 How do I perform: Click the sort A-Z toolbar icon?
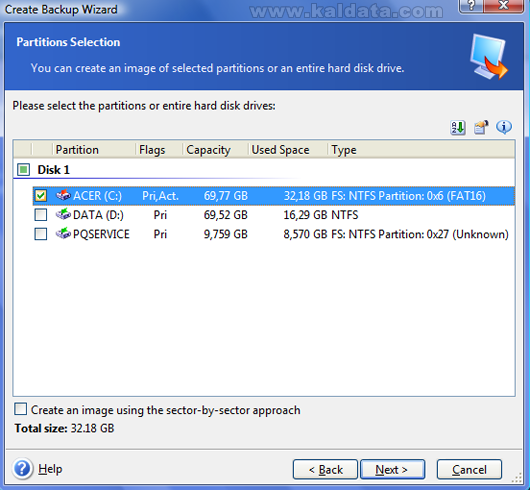tap(458, 128)
